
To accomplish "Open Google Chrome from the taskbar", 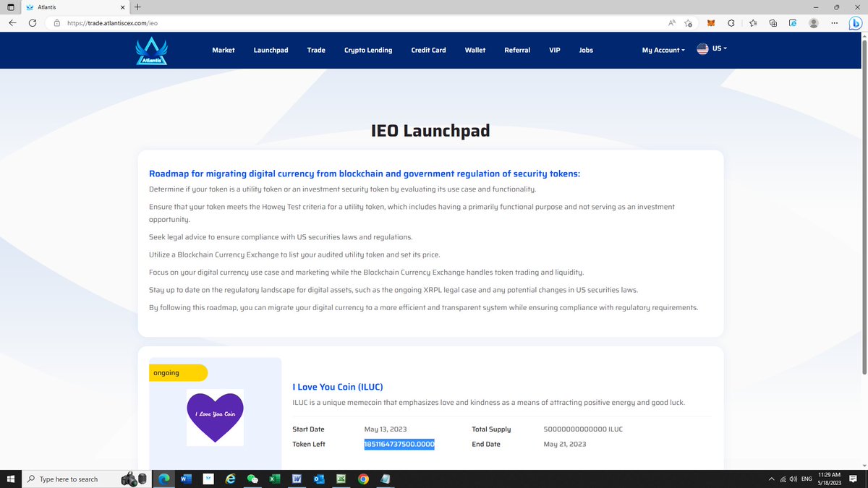I will point(363,479).
